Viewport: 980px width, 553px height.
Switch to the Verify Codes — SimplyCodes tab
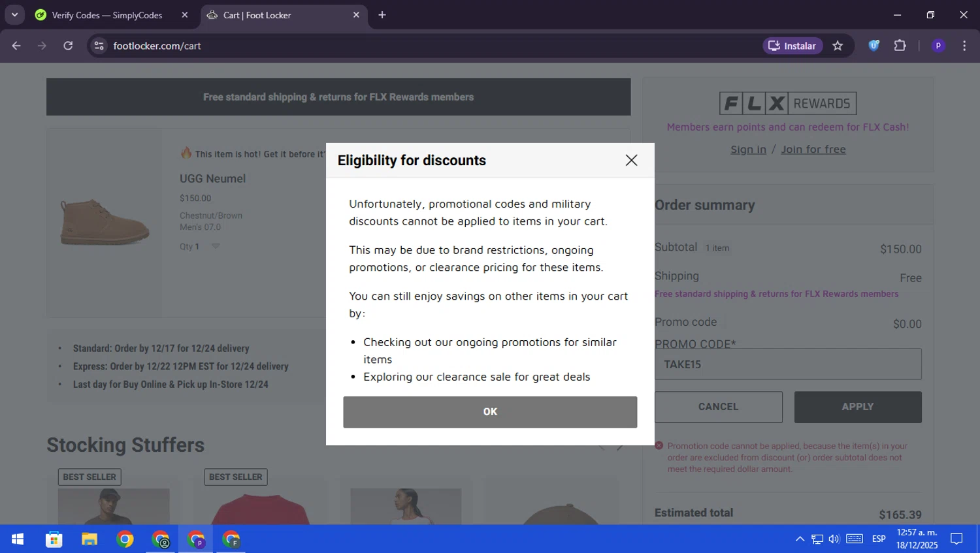click(107, 15)
